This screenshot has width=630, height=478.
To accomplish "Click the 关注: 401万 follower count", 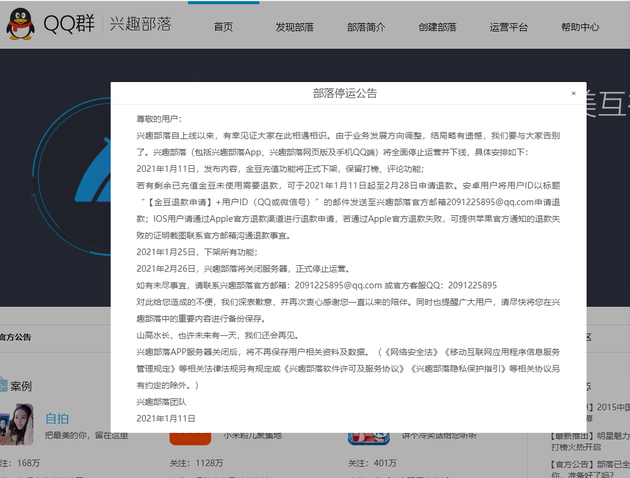I will [372, 463].
